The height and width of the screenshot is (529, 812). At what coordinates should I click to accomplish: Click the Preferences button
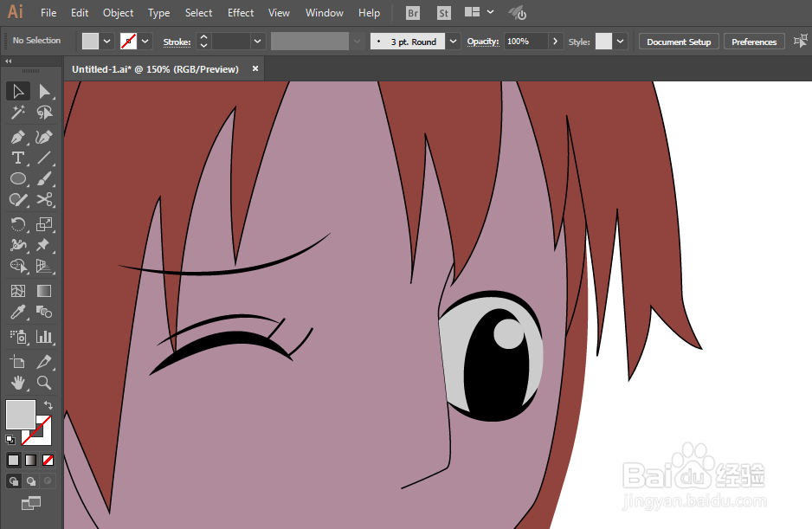(754, 42)
